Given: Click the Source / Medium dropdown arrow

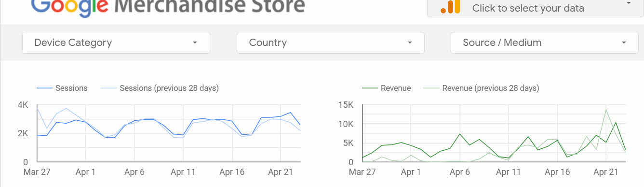Looking at the screenshot, I should point(624,43).
